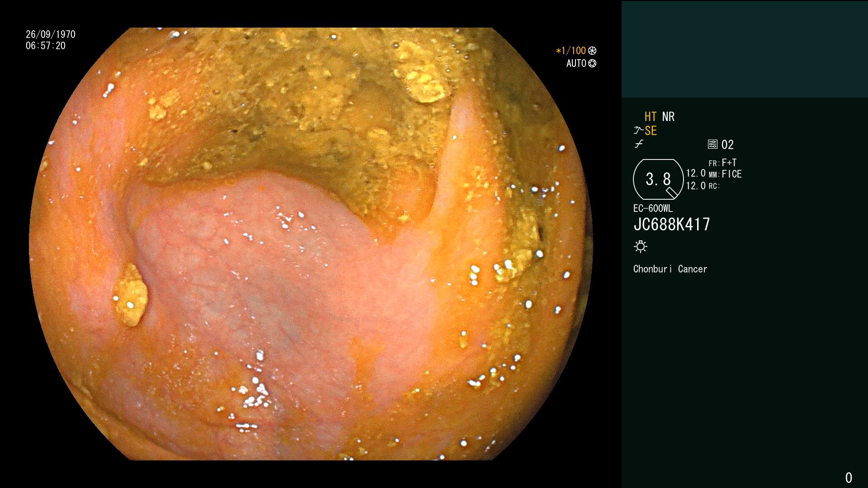Click the structure emphasis icon beside SE
The image size is (868, 488).
point(638,131)
